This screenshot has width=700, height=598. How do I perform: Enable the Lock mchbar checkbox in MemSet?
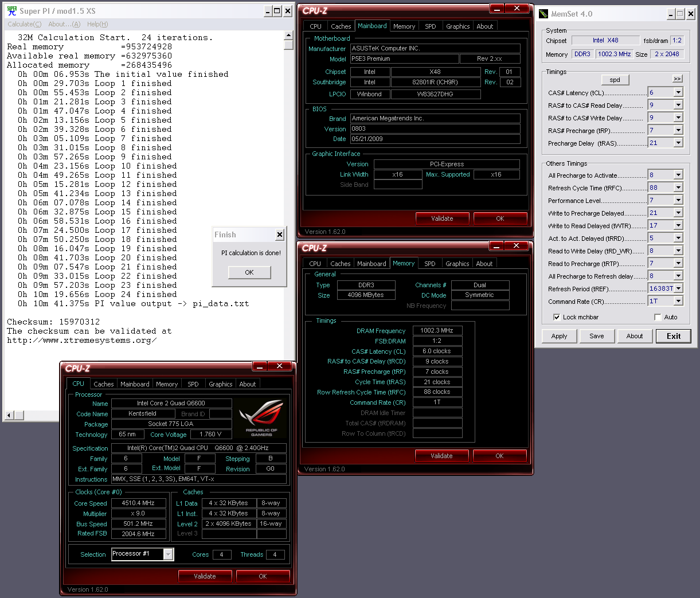tap(557, 317)
